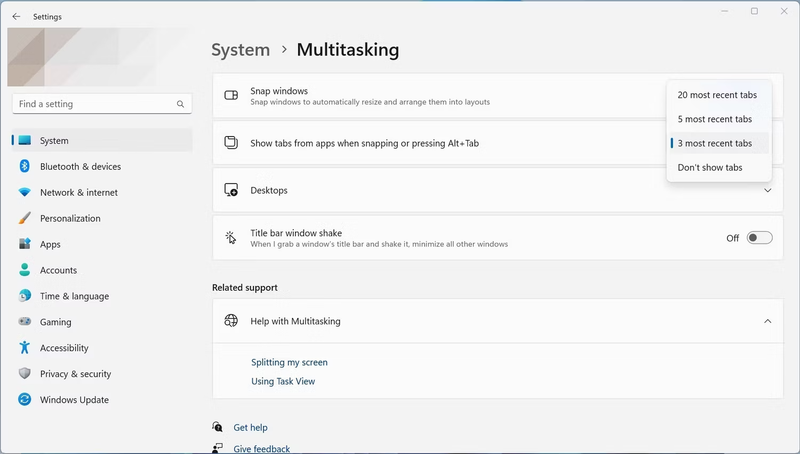Select the 5 most recent tabs option
The height and width of the screenshot is (454, 800).
pyautogui.click(x=715, y=119)
